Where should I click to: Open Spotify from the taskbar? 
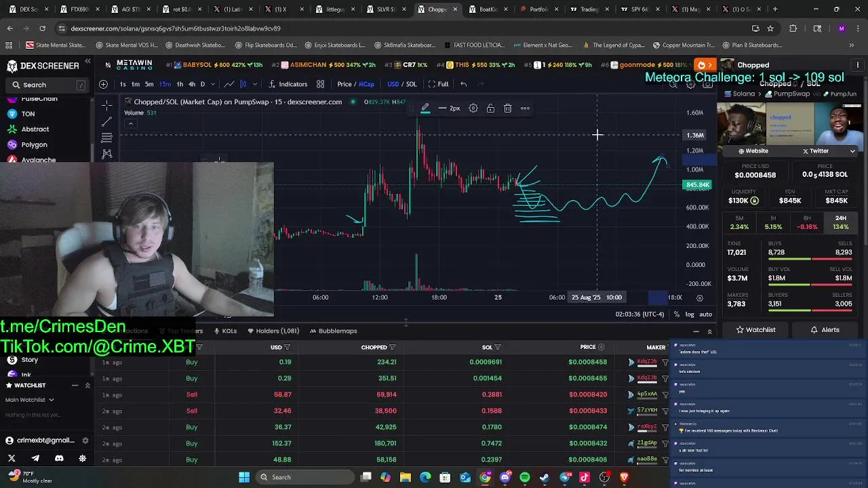(x=525, y=477)
